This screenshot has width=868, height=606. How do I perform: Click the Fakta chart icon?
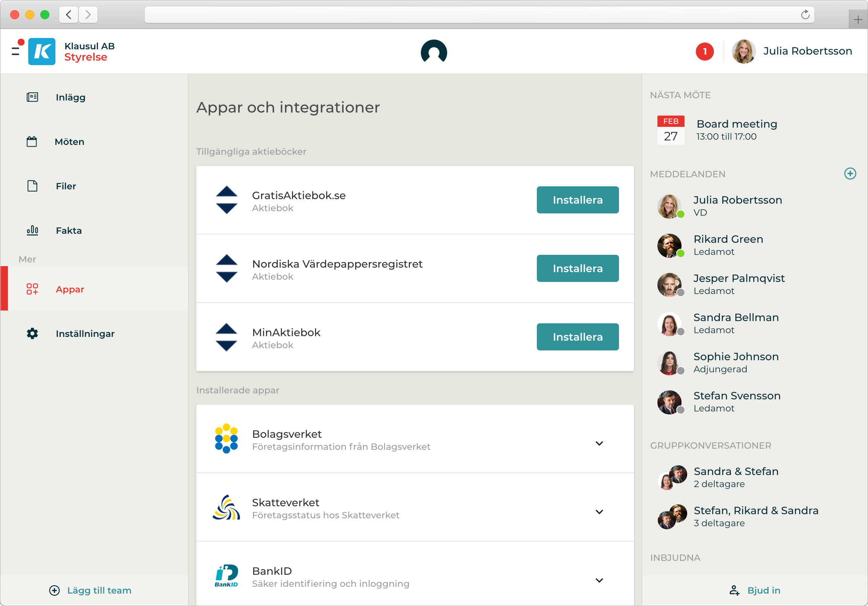pos(32,230)
